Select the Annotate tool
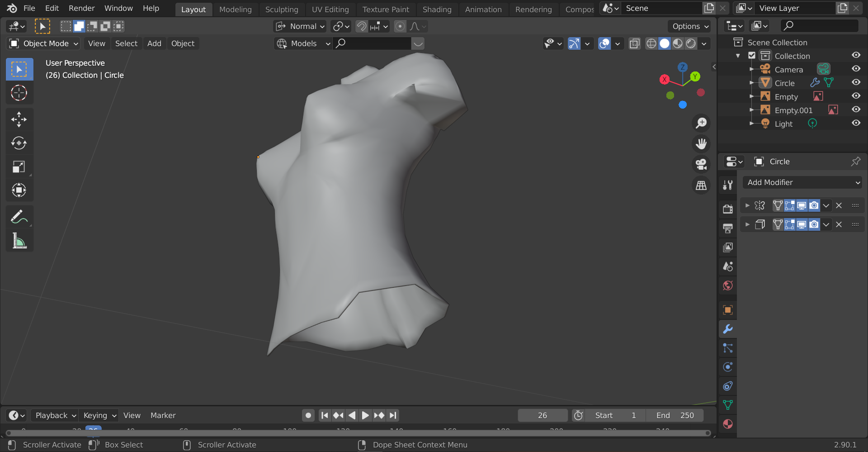Image resolution: width=868 pixels, height=452 pixels. point(19,216)
